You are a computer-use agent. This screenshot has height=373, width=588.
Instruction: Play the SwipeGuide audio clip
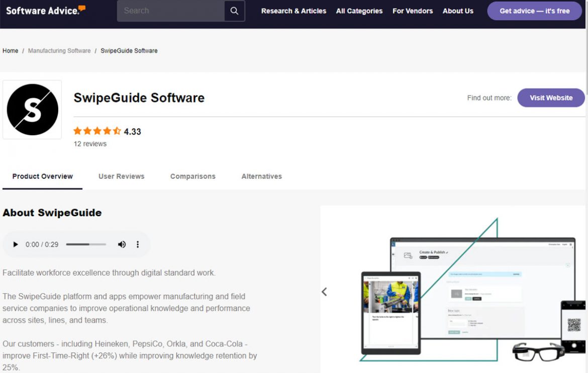(16, 244)
